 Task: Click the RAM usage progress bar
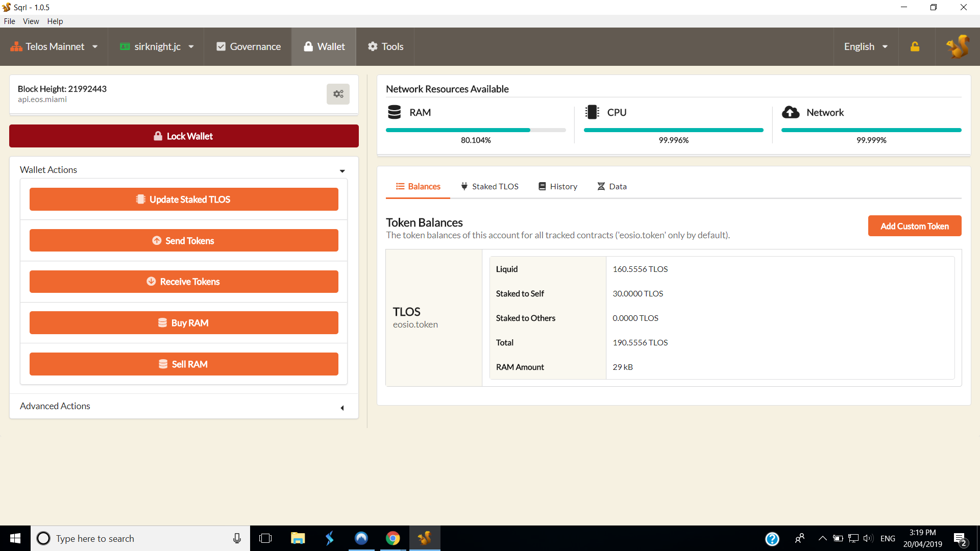tap(475, 130)
